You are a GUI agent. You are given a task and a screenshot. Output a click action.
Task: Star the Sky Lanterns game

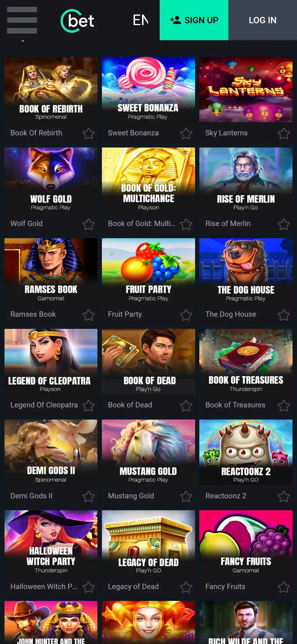(284, 134)
